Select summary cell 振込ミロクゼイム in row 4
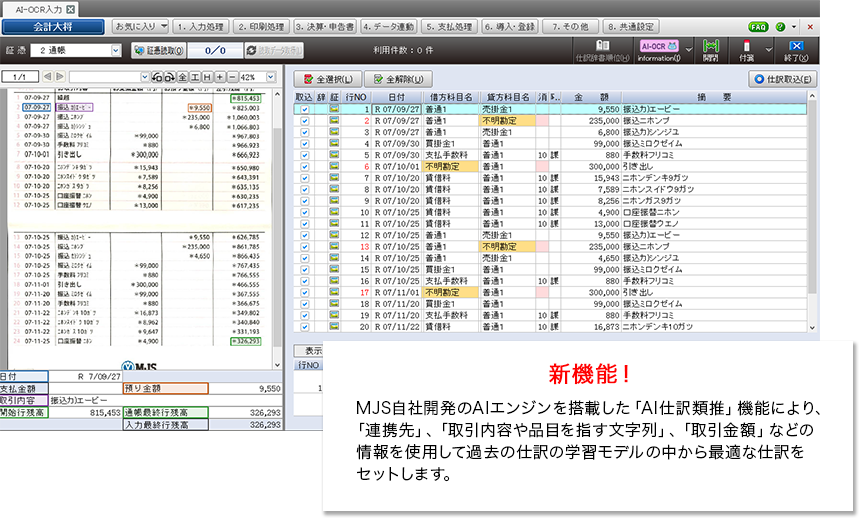 pyautogui.click(x=714, y=143)
